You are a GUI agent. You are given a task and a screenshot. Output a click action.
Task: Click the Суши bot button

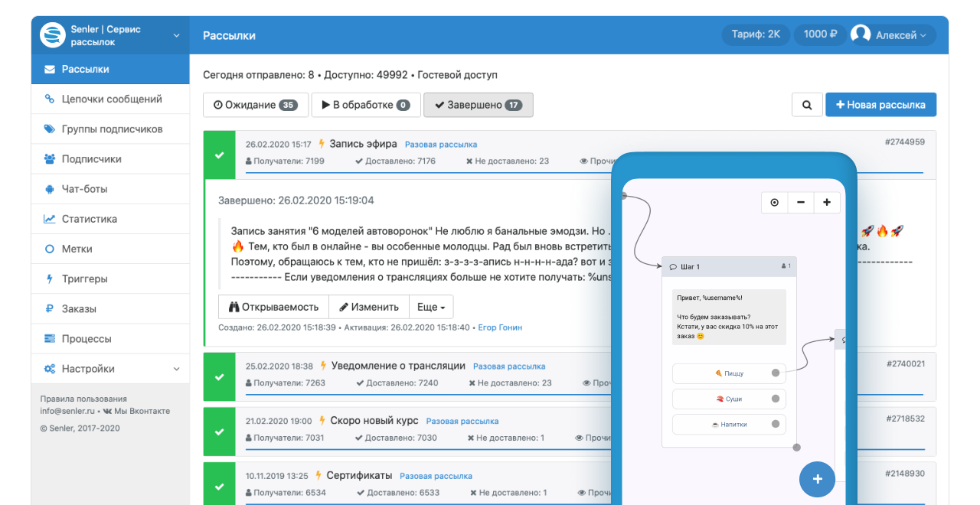coord(729,399)
